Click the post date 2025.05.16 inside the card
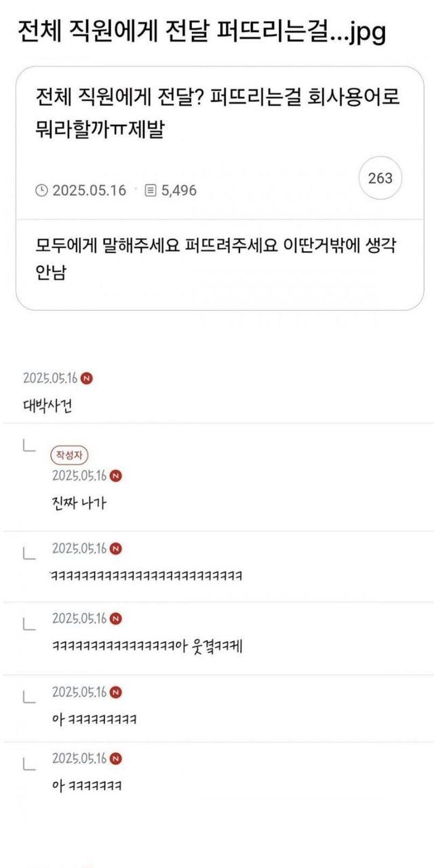Image resolution: width=434 pixels, height=868 pixels. [89, 191]
